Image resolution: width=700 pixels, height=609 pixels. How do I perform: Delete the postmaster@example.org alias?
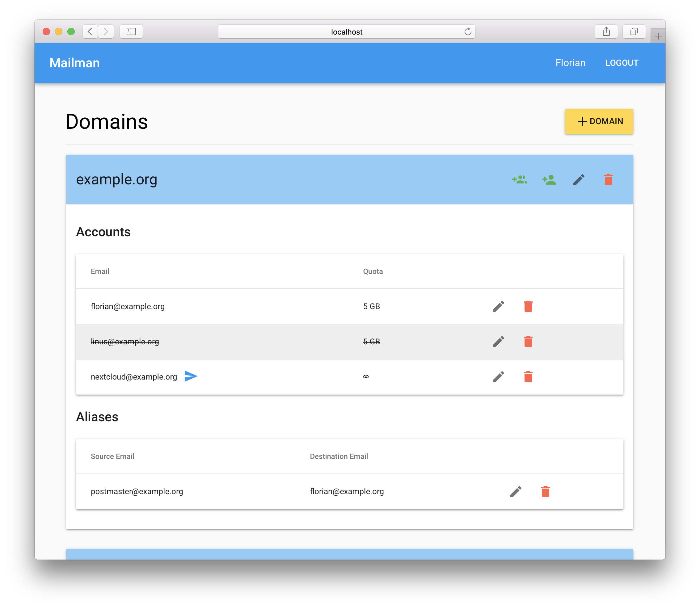[x=545, y=491]
